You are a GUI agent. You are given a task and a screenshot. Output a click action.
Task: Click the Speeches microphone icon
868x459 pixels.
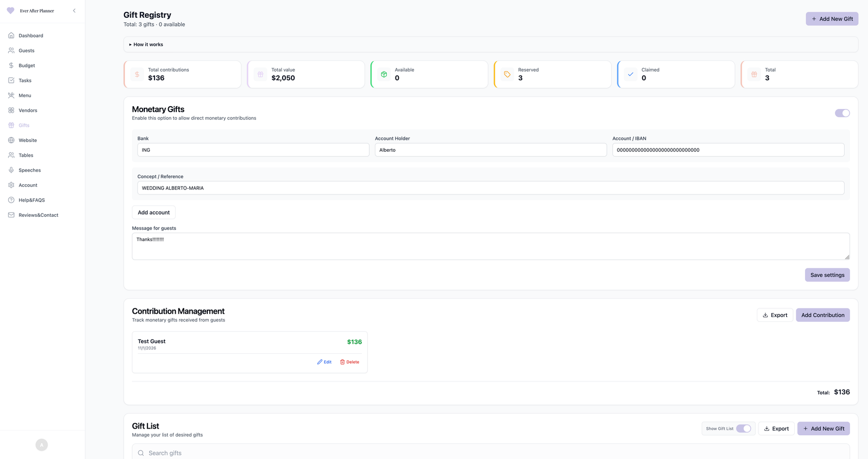click(x=11, y=170)
